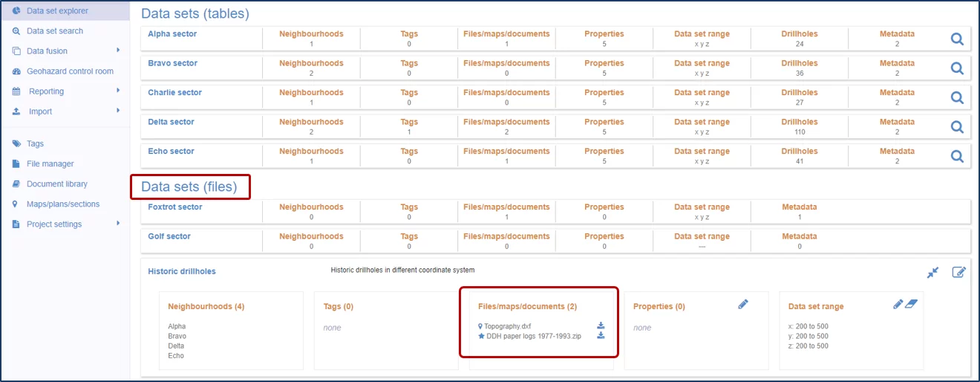The width and height of the screenshot is (980, 382).
Task: Open the File manager menu item
Action: click(50, 164)
